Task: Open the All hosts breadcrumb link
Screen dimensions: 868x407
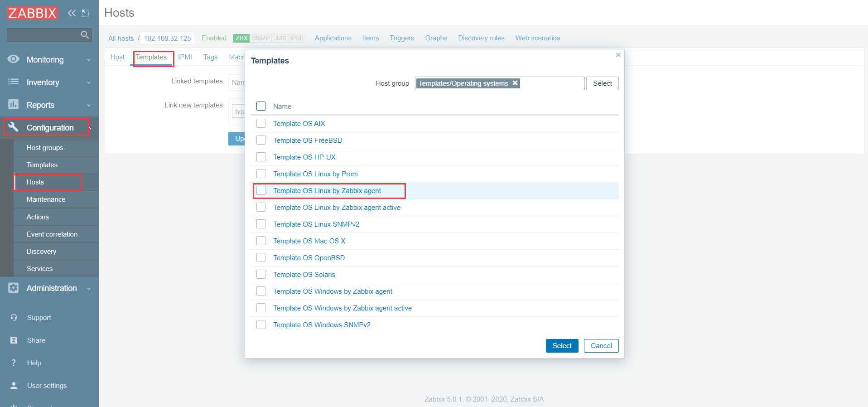Action: [x=121, y=39]
